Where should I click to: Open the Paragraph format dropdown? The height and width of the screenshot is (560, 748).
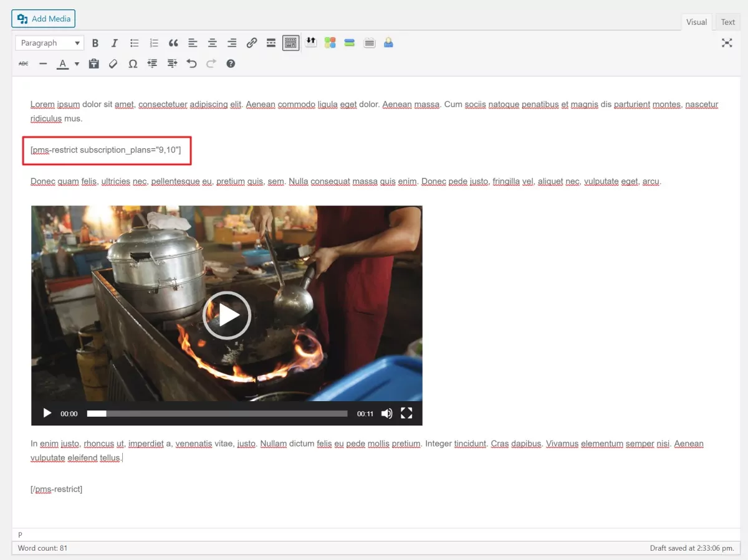coord(50,43)
